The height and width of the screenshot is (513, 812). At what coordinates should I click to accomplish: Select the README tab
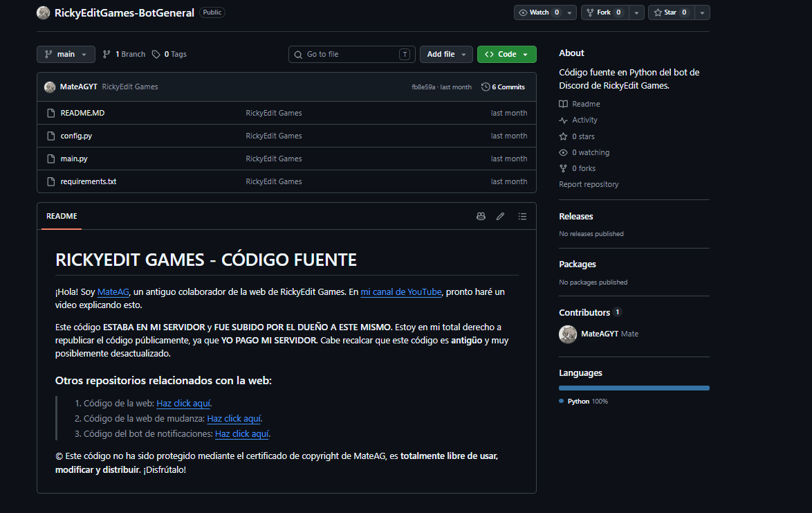pos(62,216)
